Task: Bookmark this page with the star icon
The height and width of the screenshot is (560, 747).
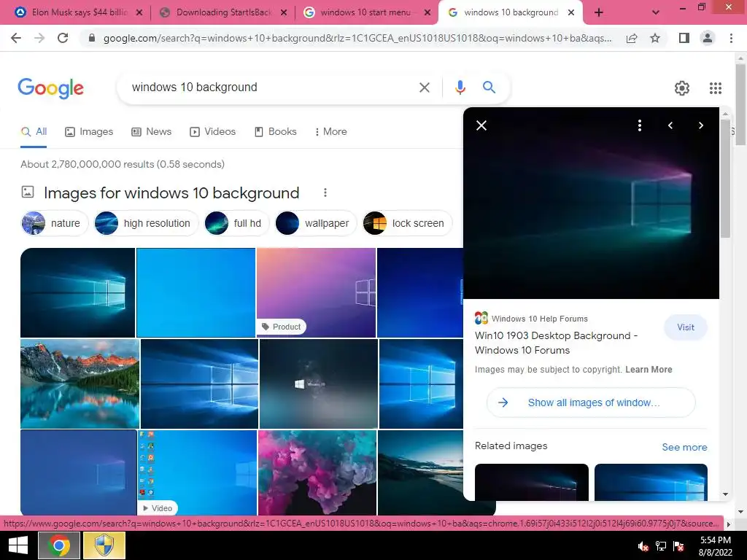Action: (x=655, y=38)
